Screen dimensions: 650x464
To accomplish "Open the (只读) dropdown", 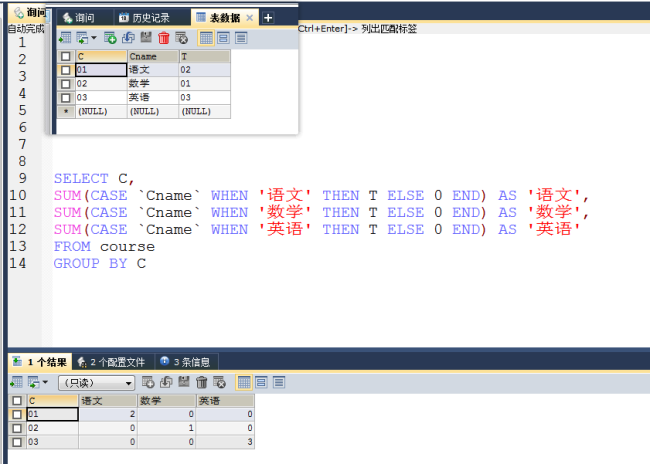I will [x=97, y=383].
